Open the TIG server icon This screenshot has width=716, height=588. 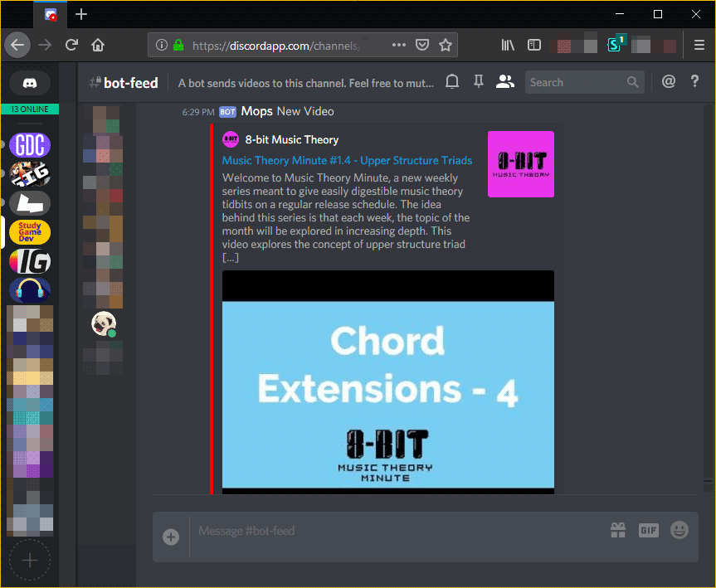point(30,174)
